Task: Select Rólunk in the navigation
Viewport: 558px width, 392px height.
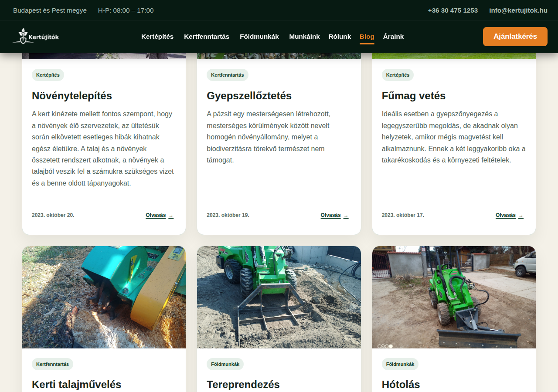Action: [x=340, y=37]
